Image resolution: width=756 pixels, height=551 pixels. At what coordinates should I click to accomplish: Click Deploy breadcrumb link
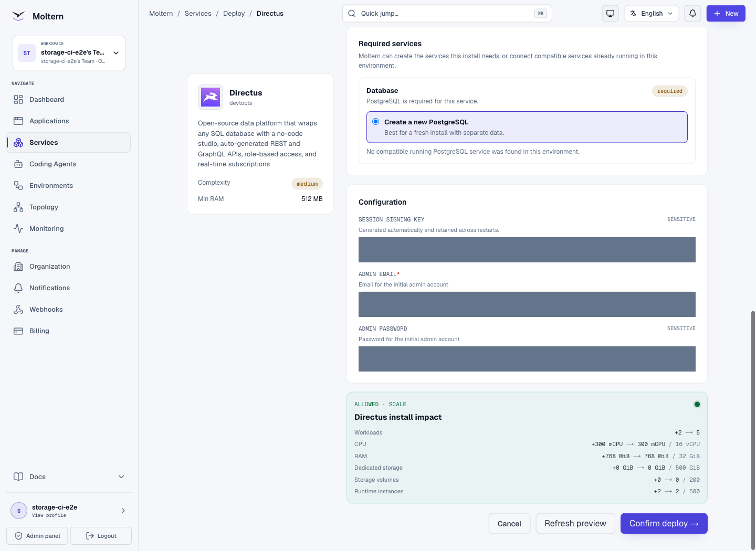[234, 14]
